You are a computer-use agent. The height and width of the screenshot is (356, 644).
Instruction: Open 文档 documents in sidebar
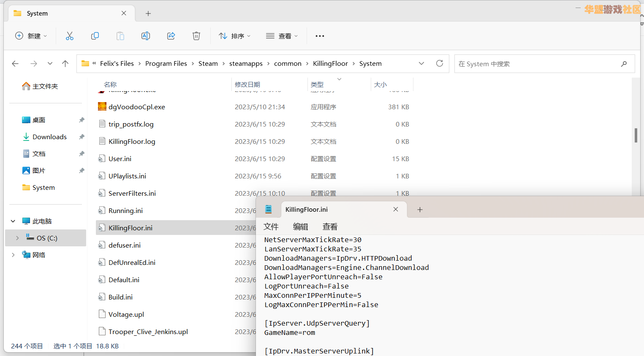[34, 154]
